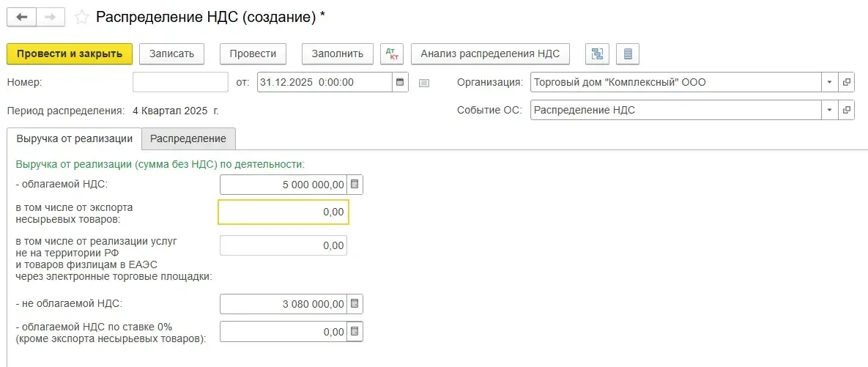868x367 pixels.
Task: Show ДтКт accounting entries
Action: (x=392, y=53)
